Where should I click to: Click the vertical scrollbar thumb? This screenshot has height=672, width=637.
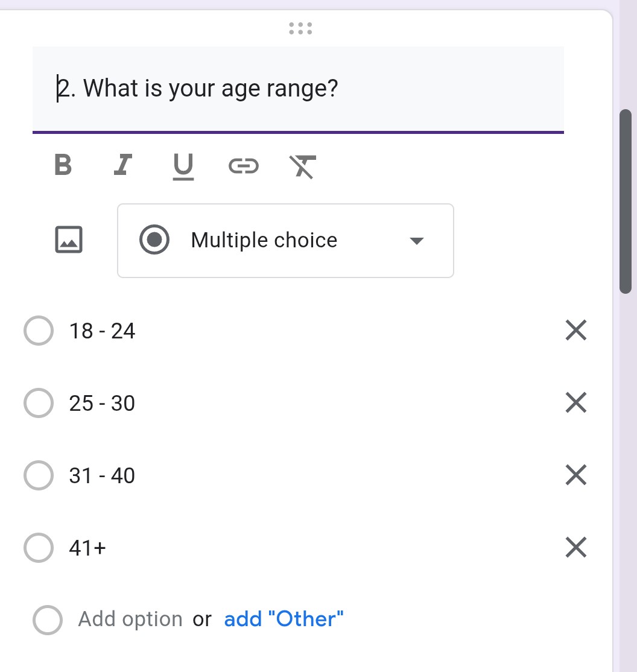[626, 201]
